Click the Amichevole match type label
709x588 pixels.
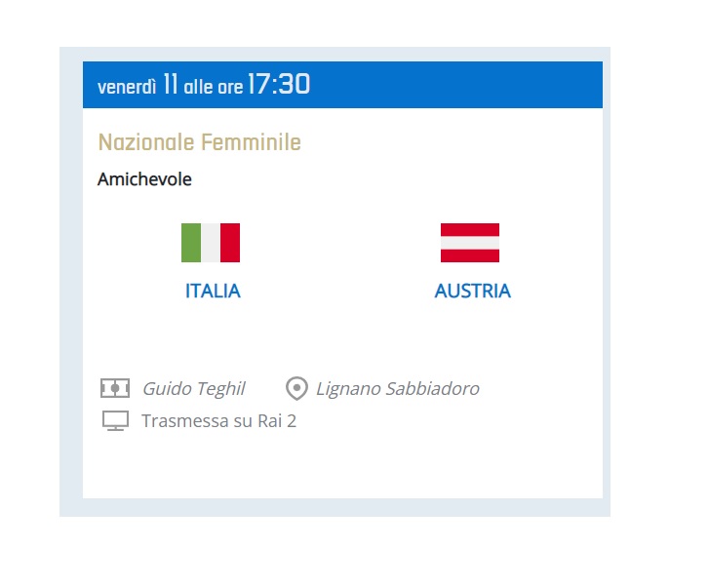[x=144, y=179]
